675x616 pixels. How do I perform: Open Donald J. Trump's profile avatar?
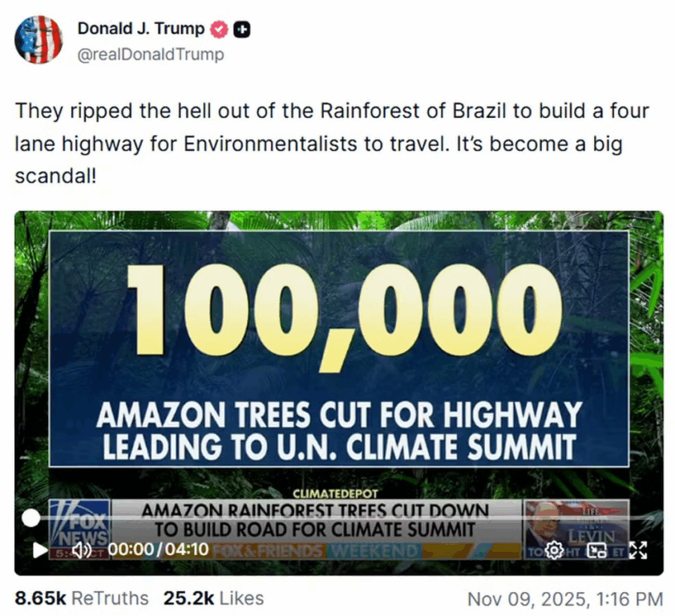click(38, 40)
